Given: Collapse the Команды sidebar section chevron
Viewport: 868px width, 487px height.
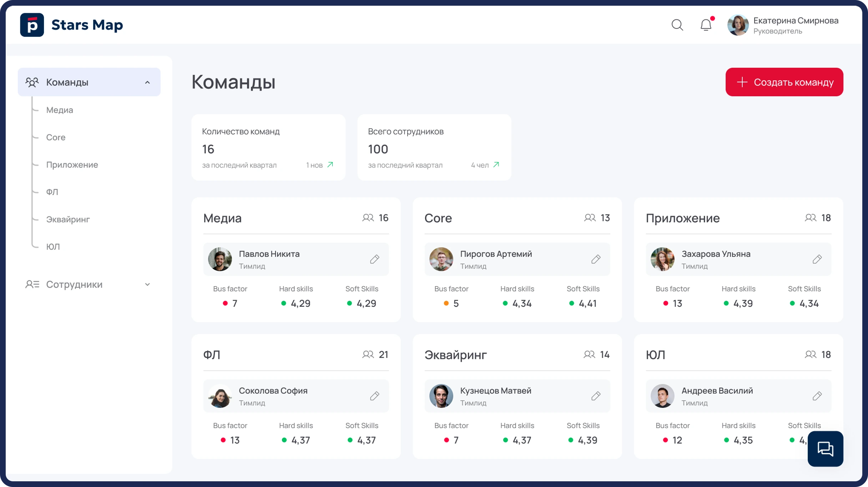Looking at the screenshot, I should point(147,82).
